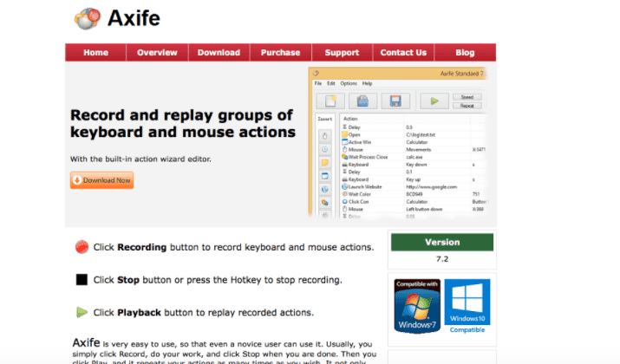Click the New document icon in app screenshot
Image resolution: width=620 pixels, height=364 pixels.
[x=330, y=101]
